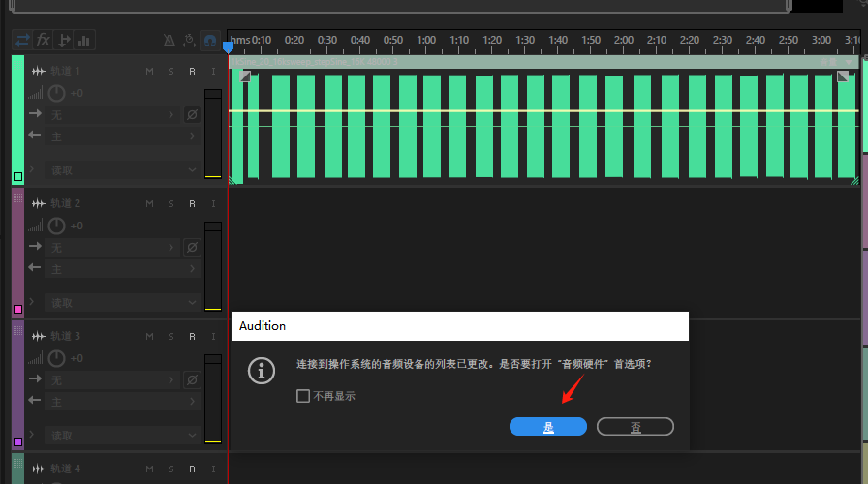868x484 pixels.
Task: Click the dialog info icon
Action: coord(262,371)
